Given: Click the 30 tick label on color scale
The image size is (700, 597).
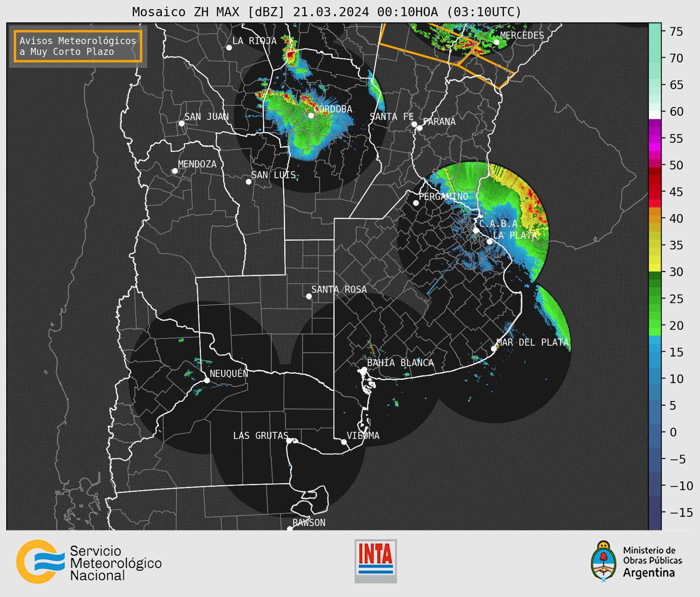Looking at the screenshot, I should (x=676, y=272).
